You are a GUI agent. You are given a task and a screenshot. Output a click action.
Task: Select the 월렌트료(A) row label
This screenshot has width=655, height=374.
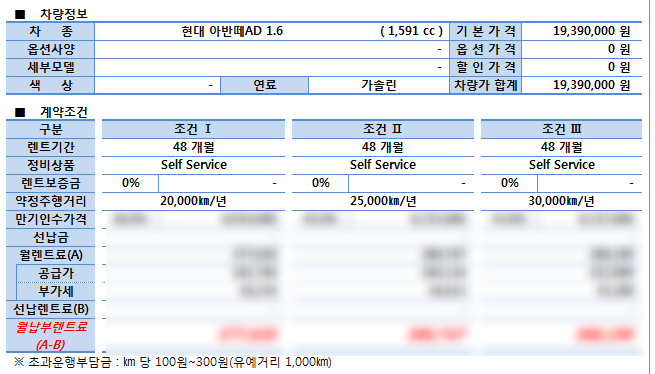coord(51,255)
